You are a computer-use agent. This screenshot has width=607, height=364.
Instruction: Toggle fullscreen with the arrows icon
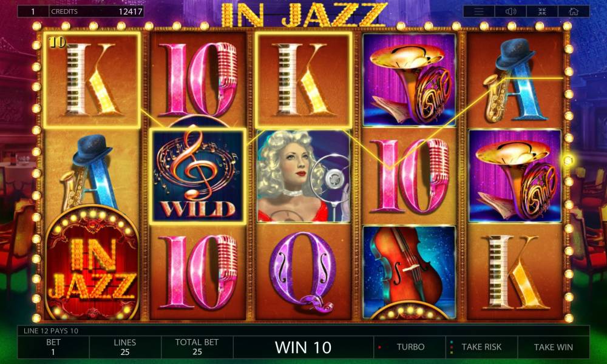542,12
